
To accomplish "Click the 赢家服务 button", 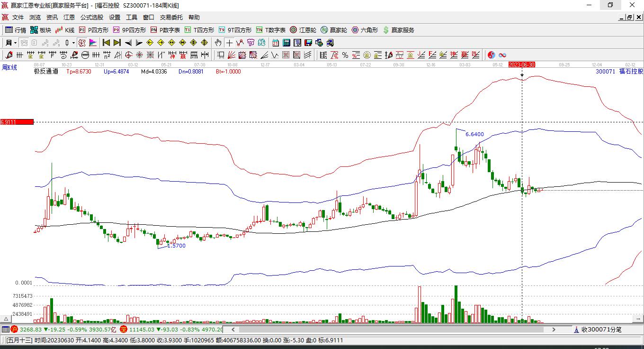I will click(398, 30).
